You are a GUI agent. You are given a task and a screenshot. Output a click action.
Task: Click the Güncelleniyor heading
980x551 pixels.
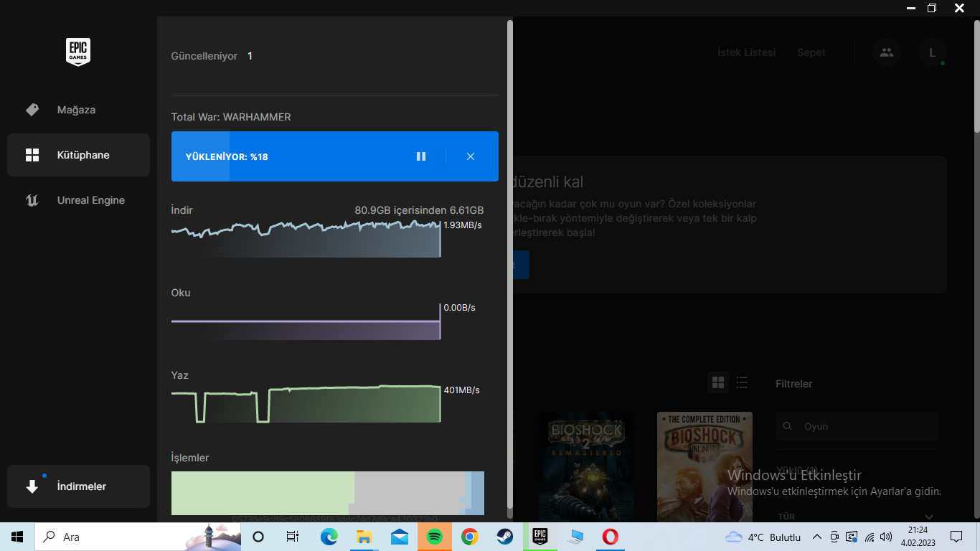pyautogui.click(x=204, y=56)
